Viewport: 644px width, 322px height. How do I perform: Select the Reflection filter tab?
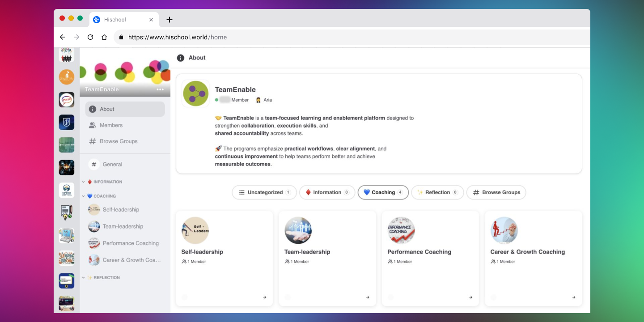click(437, 192)
